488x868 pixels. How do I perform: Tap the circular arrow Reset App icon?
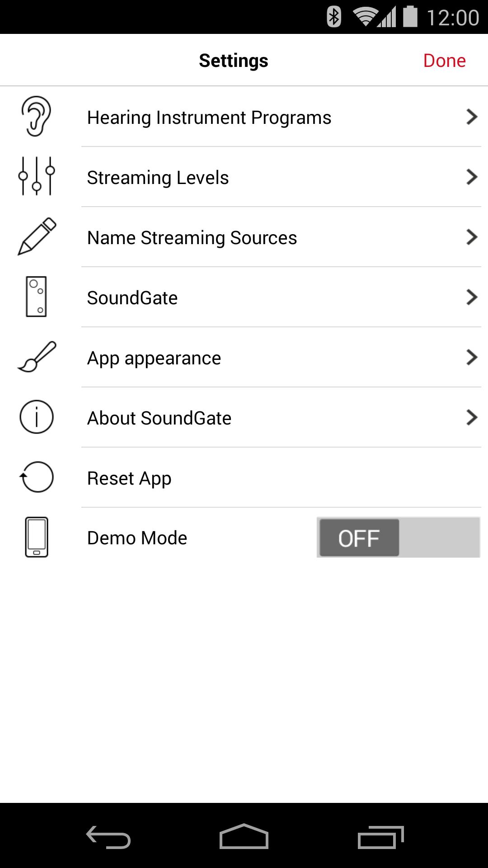tap(37, 477)
